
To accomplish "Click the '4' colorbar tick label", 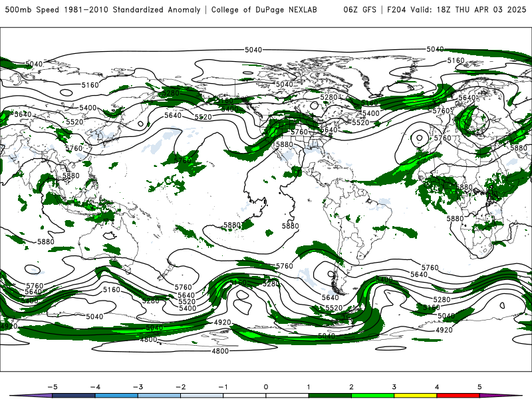I will 437,387.
